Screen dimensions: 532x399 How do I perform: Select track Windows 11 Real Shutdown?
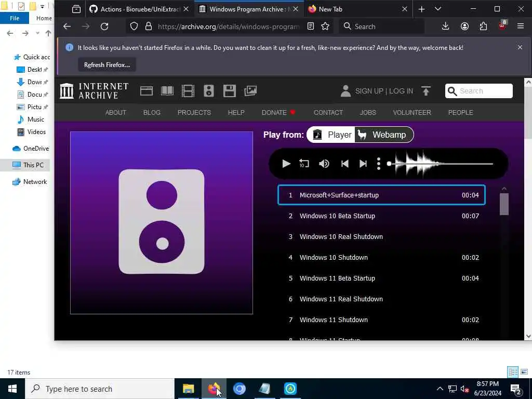tap(381, 299)
